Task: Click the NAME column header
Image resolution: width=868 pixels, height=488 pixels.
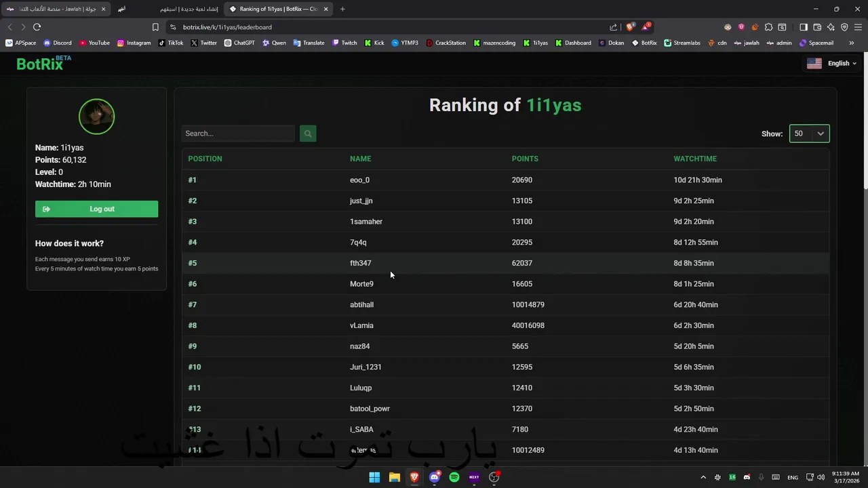Action: coord(360,159)
